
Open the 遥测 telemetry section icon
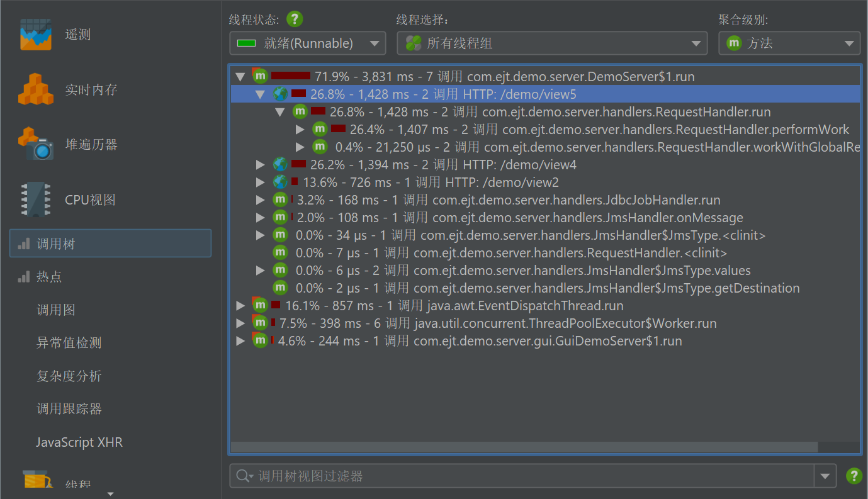pyautogui.click(x=35, y=34)
